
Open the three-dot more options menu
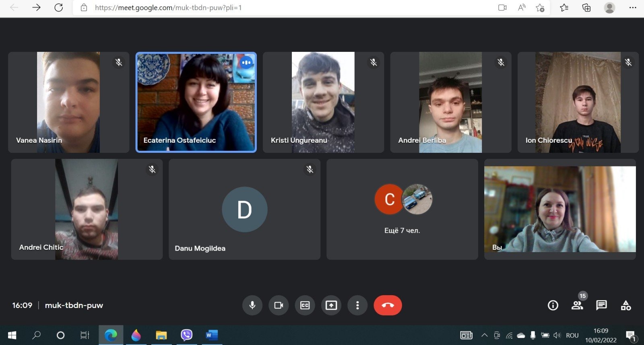[357, 305]
